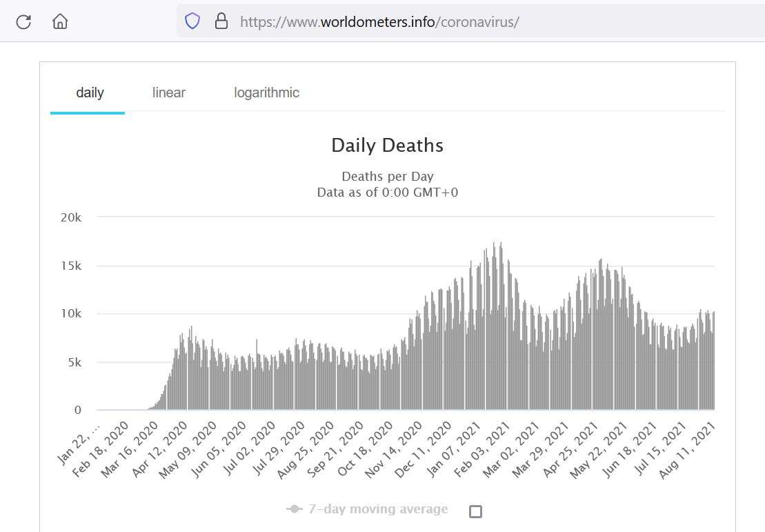
Task: Click the browser reload page icon
Action: [x=23, y=21]
